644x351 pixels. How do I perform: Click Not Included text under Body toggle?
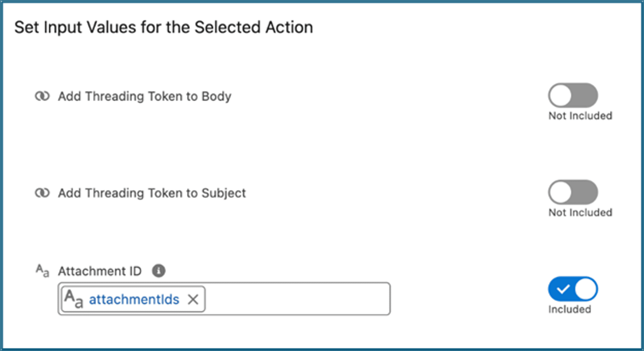point(580,116)
